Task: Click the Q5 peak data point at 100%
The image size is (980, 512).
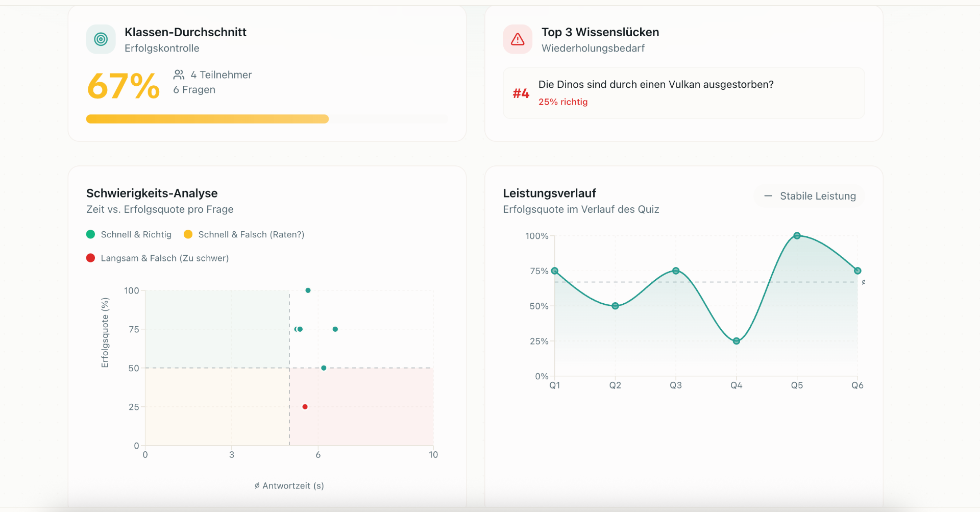Action: (x=797, y=236)
